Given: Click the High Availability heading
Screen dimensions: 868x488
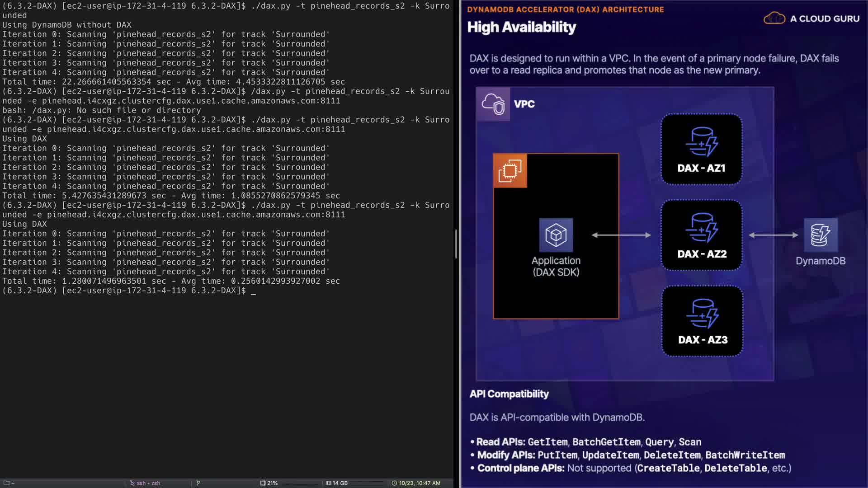Looking at the screenshot, I should (521, 27).
